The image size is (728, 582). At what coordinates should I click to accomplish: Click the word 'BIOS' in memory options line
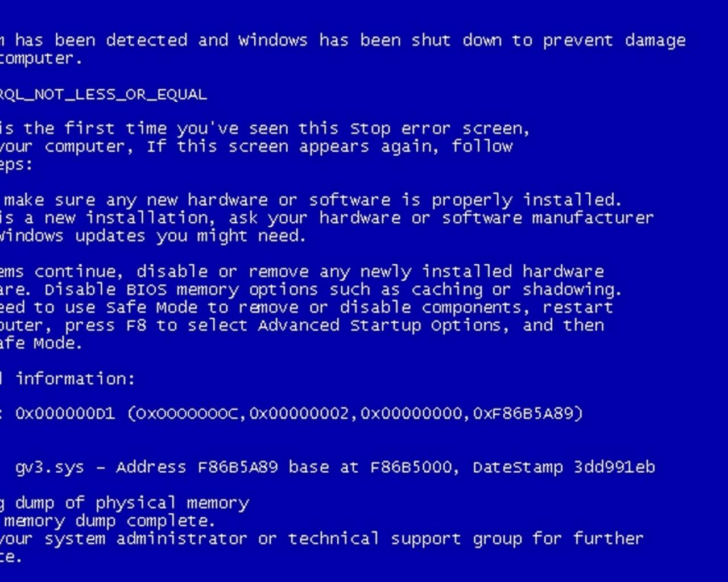tap(147, 290)
